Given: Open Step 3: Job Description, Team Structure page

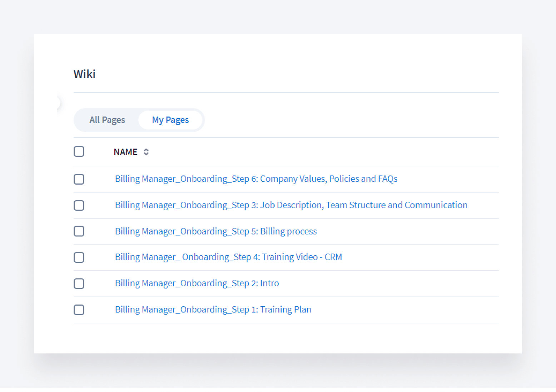Looking at the screenshot, I should (x=291, y=205).
